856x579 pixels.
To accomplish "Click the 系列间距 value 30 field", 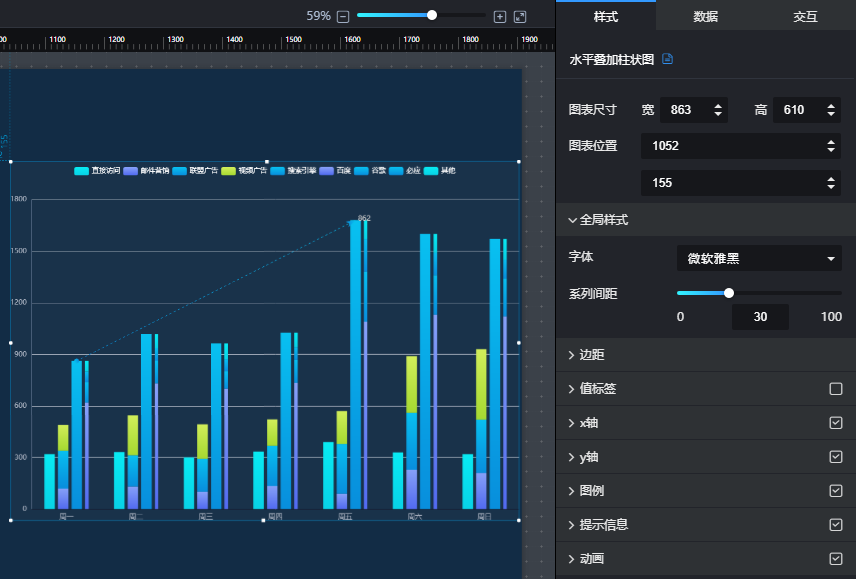I will point(760,317).
